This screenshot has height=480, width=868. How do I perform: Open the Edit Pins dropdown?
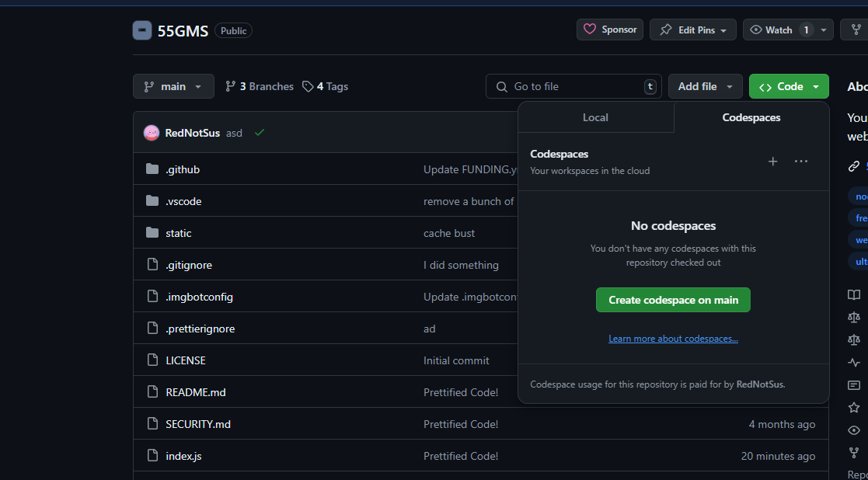[x=693, y=30]
